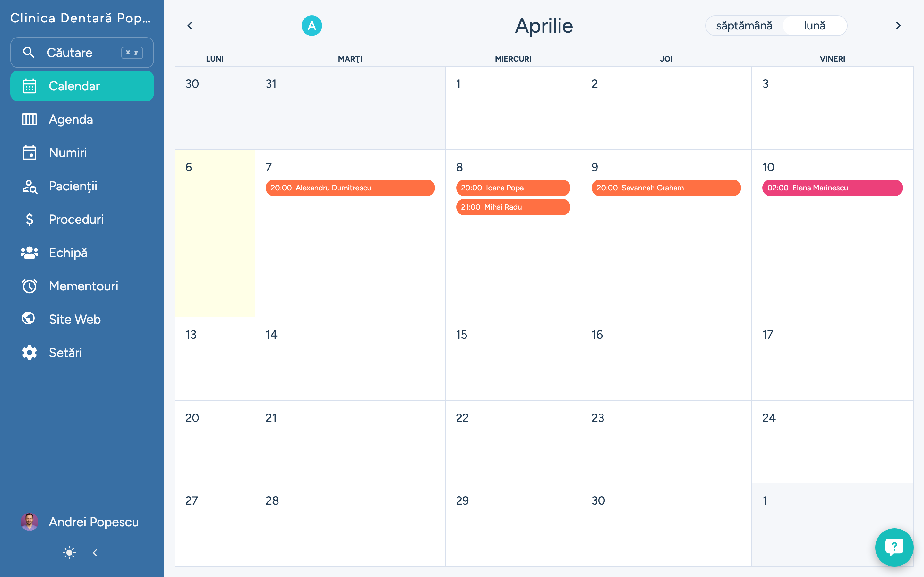Image resolution: width=924 pixels, height=577 pixels.
Task: Switch the view to lună
Action: point(814,26)
